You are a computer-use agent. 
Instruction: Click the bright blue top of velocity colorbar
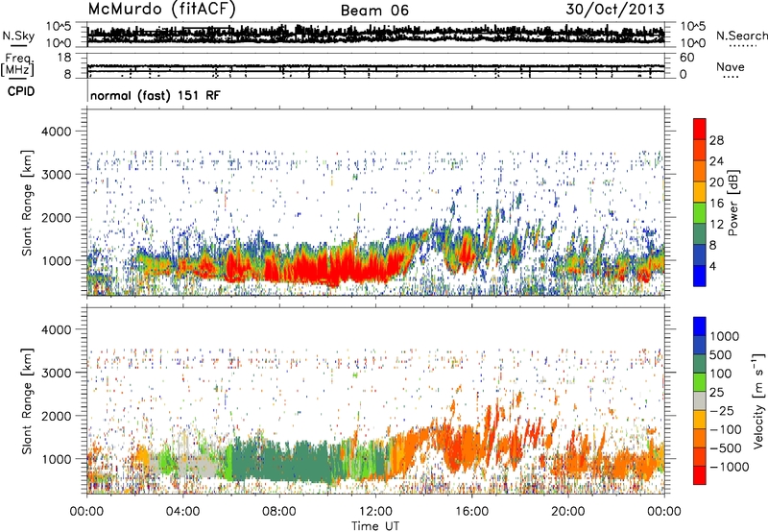pyautogui.click(x=700, y=326)
